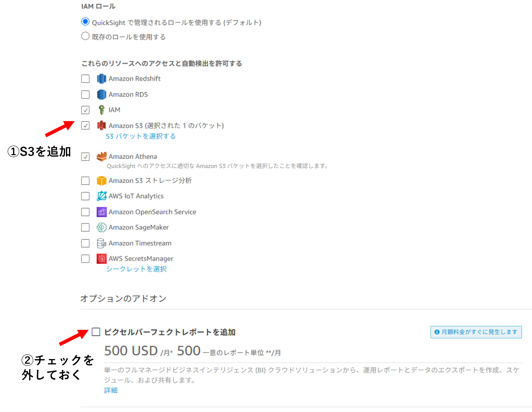The image size is (532, 412).
Task: Click the Amazon SageMaker icon
Action: click(101, 227)
